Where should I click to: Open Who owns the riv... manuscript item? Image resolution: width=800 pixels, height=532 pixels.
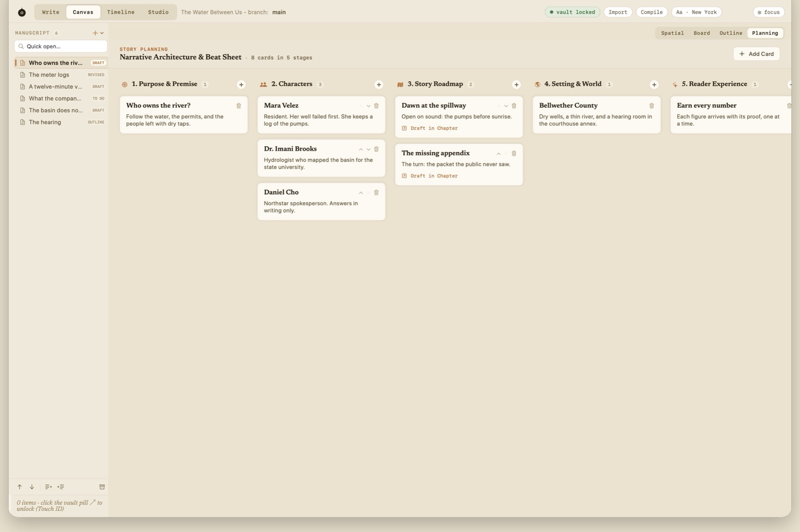(60, 63)
